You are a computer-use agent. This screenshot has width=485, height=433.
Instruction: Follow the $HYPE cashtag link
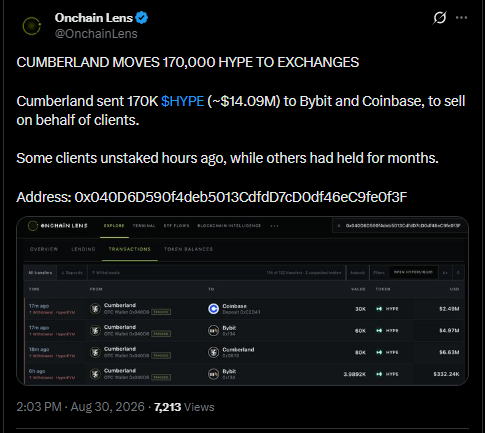tap(182, 101)
